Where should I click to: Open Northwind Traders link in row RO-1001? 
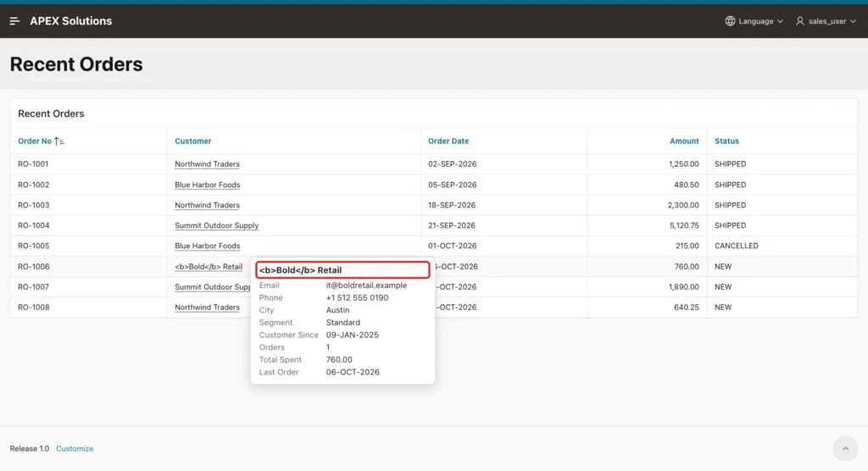(x=207, y=163)
